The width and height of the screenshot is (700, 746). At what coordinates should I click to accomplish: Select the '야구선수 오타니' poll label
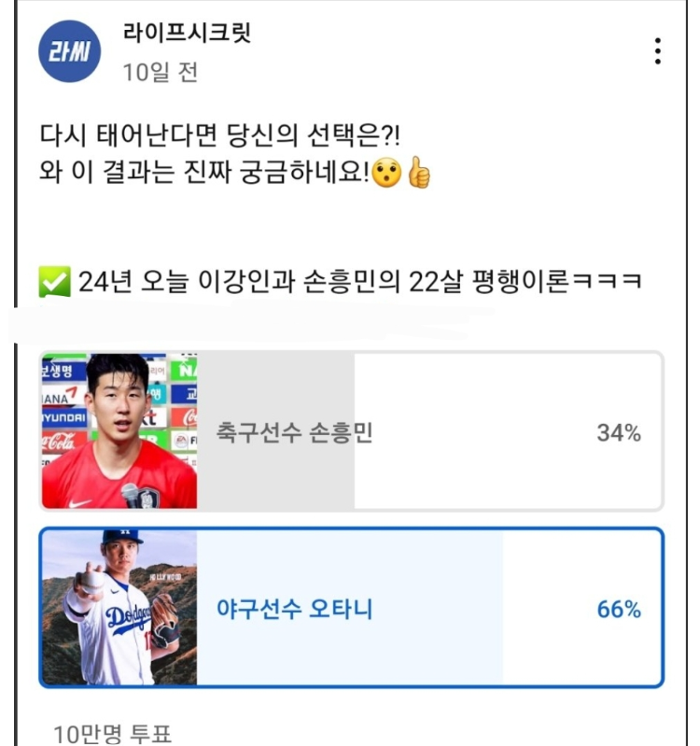coord(294,611)
